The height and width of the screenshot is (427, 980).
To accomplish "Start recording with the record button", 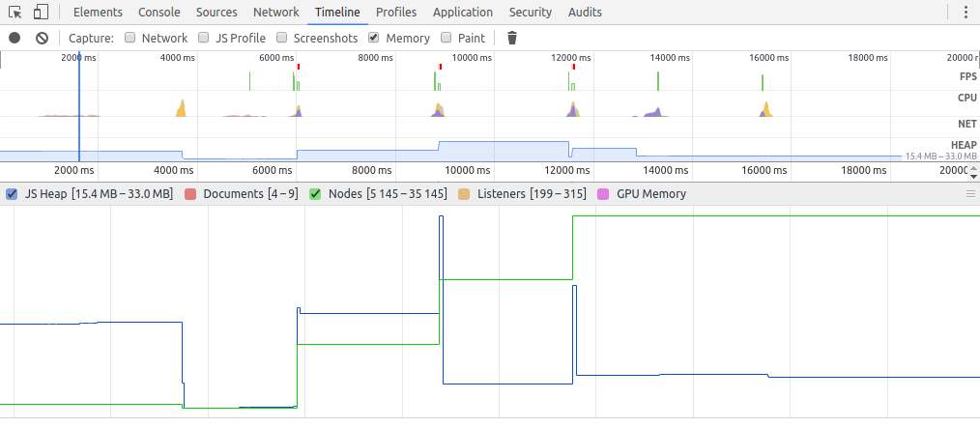I will (x=14, y=38).
